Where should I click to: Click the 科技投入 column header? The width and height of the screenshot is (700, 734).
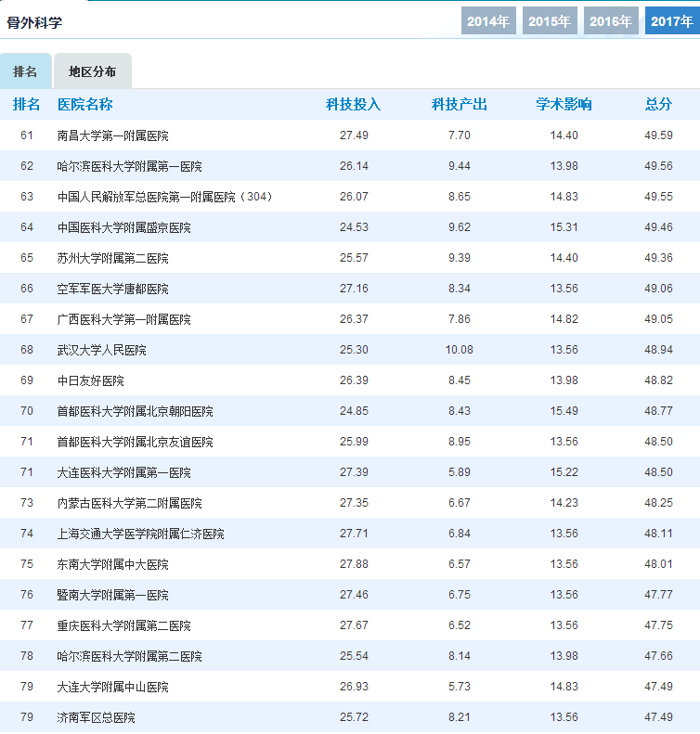click(353, 104)
